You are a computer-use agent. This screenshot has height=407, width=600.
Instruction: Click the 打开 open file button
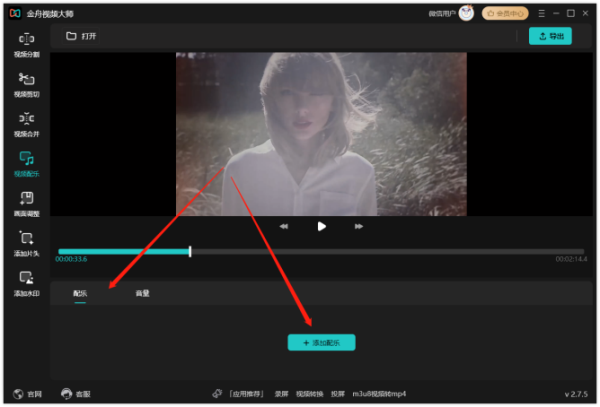click(81, 36)
